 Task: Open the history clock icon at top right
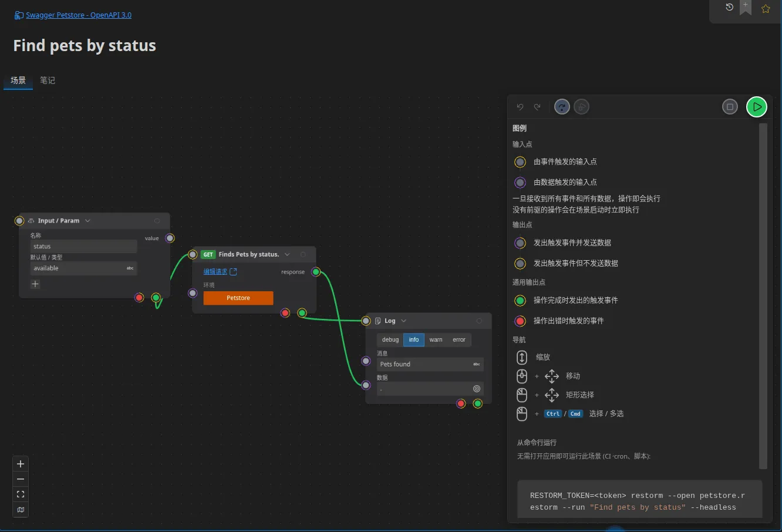click(x=729, y=7)
